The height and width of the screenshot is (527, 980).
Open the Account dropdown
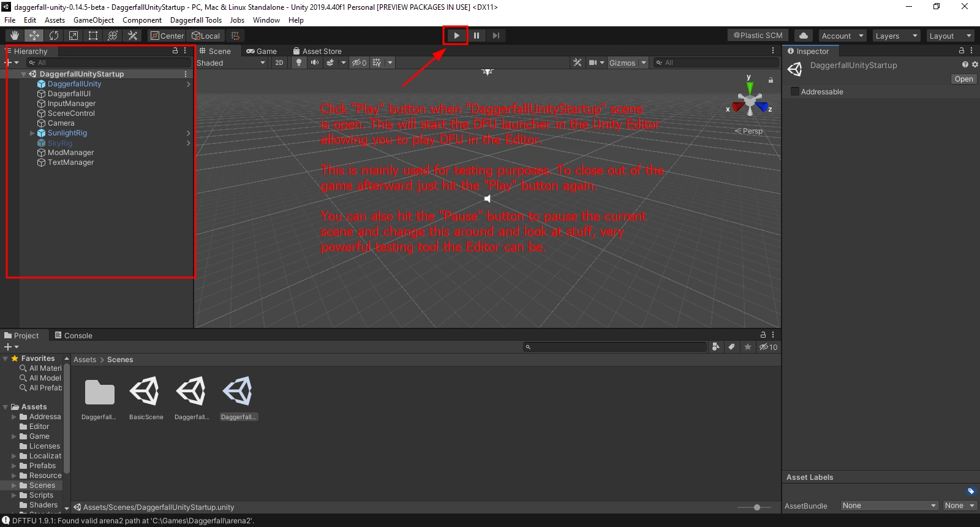pos(842,36)
